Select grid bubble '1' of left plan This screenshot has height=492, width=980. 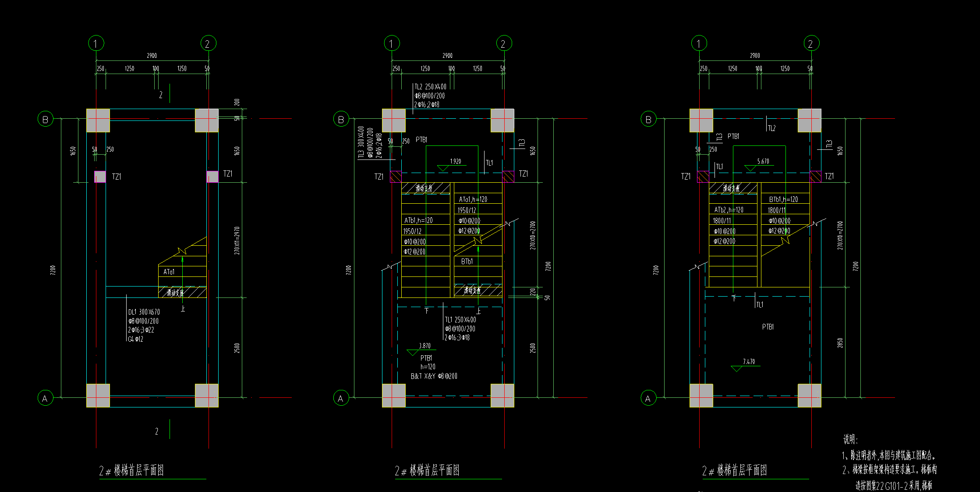click(96, 43)
